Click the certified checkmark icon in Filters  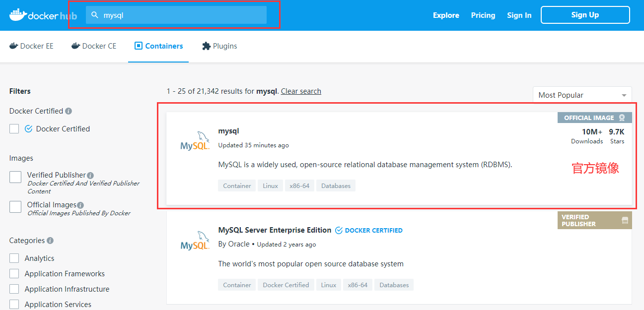(28, 129)
